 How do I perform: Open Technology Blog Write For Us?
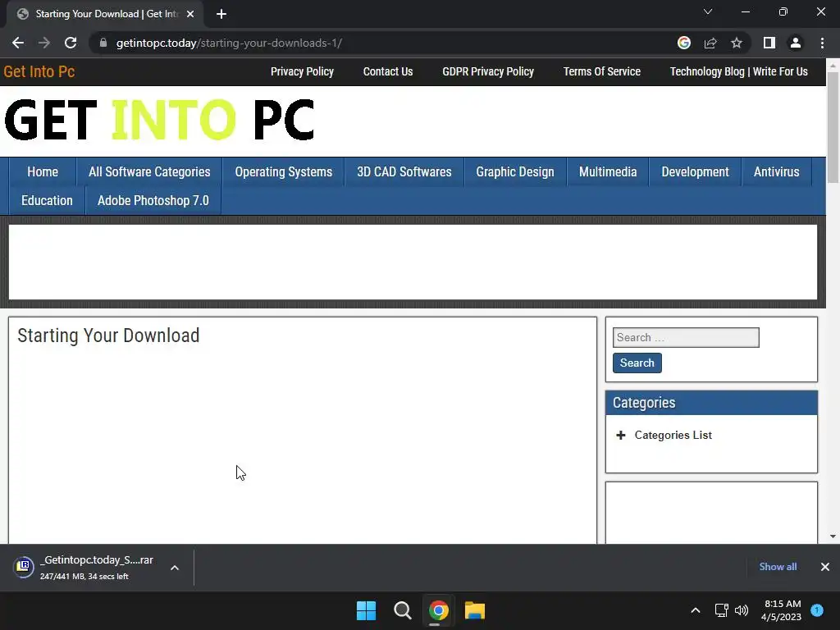[739, 72]
